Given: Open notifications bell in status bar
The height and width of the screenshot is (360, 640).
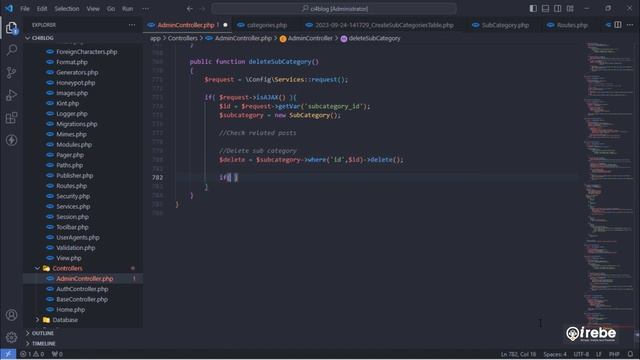Looking at the screenshot, I should click(631, 354).
